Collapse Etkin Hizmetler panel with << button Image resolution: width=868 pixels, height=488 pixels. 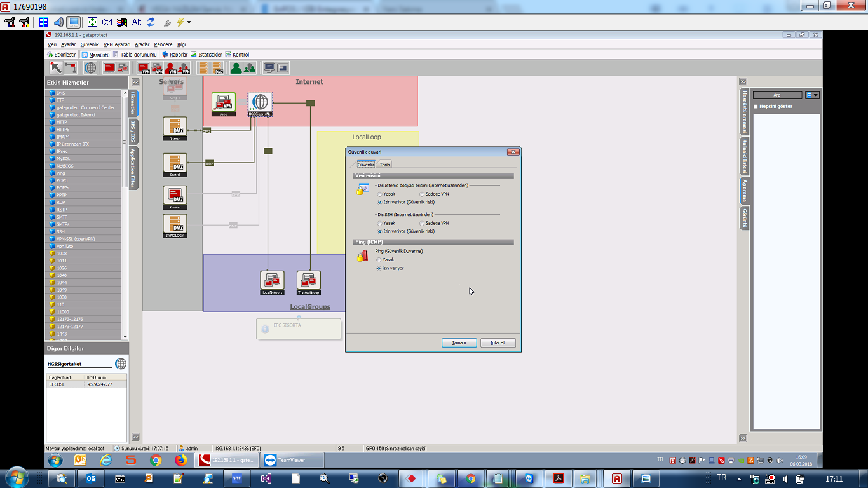click(x=135, y=82)
